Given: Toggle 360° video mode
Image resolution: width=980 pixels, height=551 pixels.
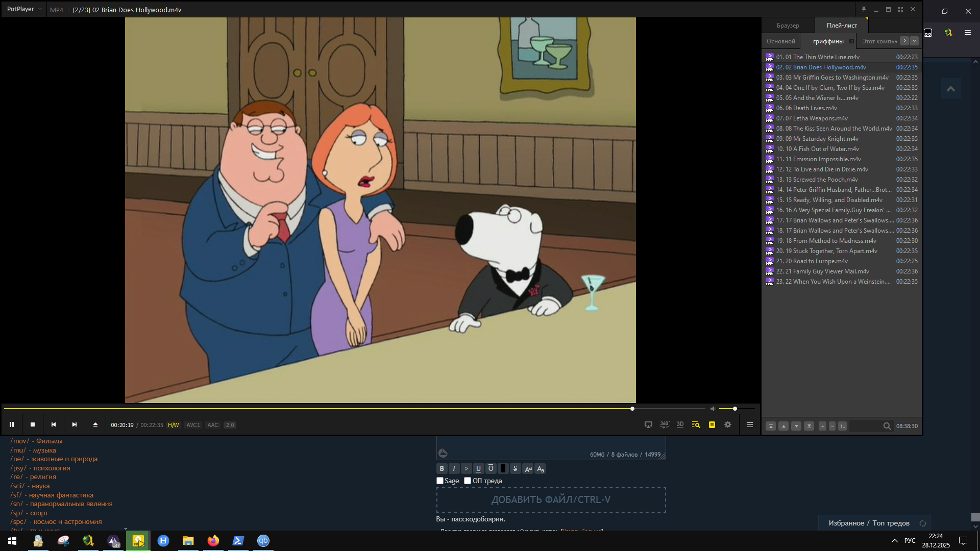Looking at the screenshot, I should [664, 424].
